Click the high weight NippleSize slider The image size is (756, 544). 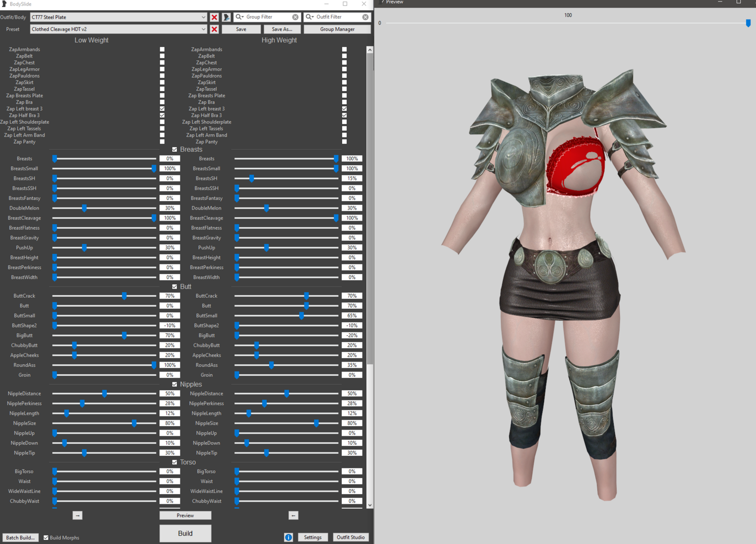tap(286, 423)
